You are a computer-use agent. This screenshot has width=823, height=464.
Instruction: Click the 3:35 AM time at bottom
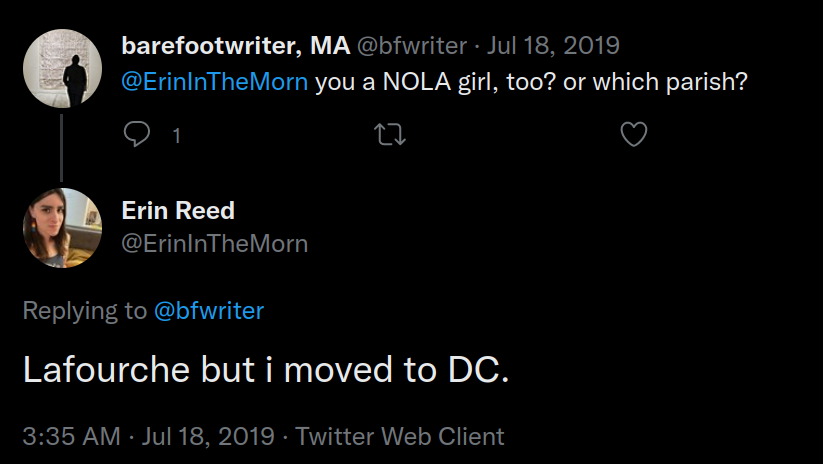click(x=71, y=436)
